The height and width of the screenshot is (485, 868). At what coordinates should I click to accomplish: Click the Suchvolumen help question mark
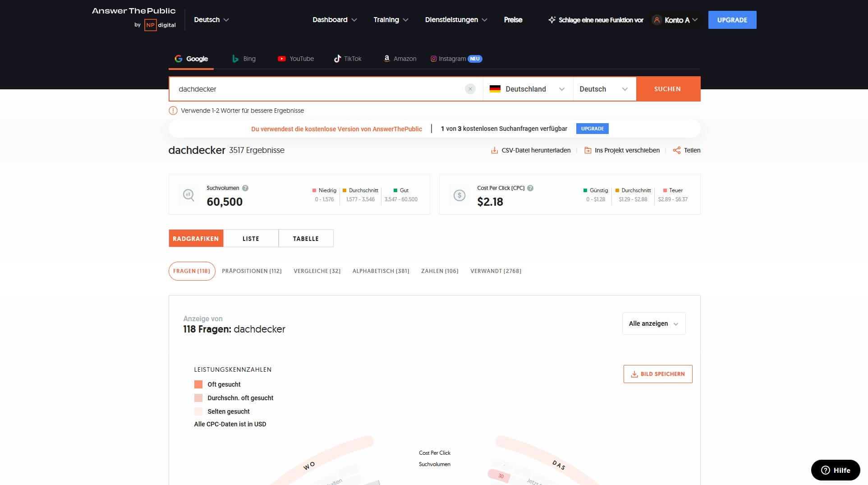coord(245,188)
